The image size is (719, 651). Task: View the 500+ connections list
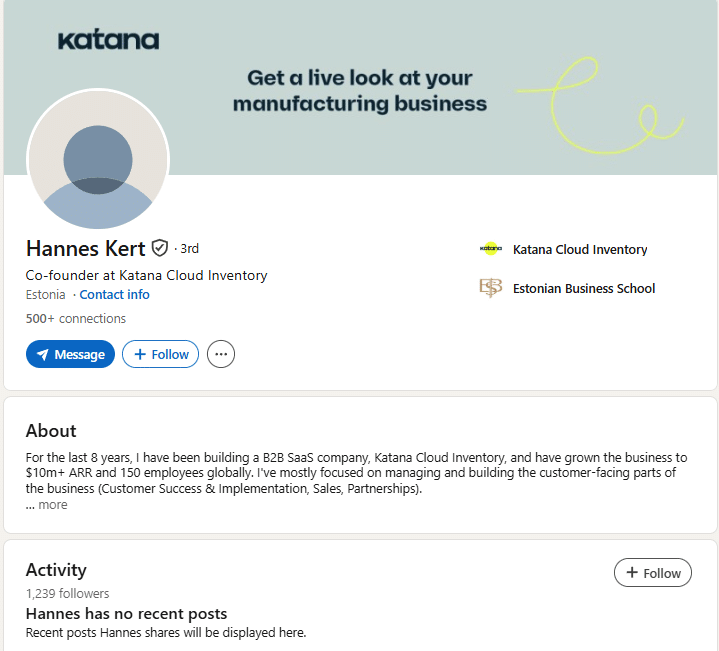click(76, 319)
